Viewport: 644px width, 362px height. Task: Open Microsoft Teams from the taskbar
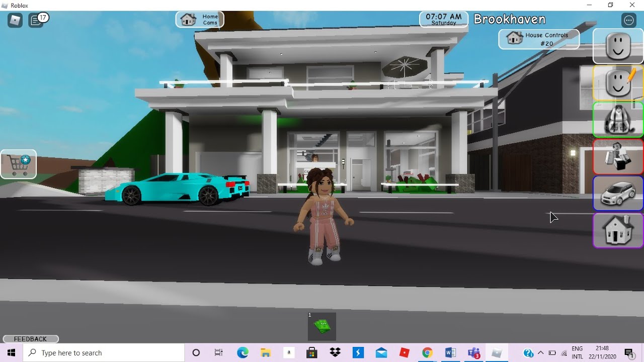[x=473, y=353]
